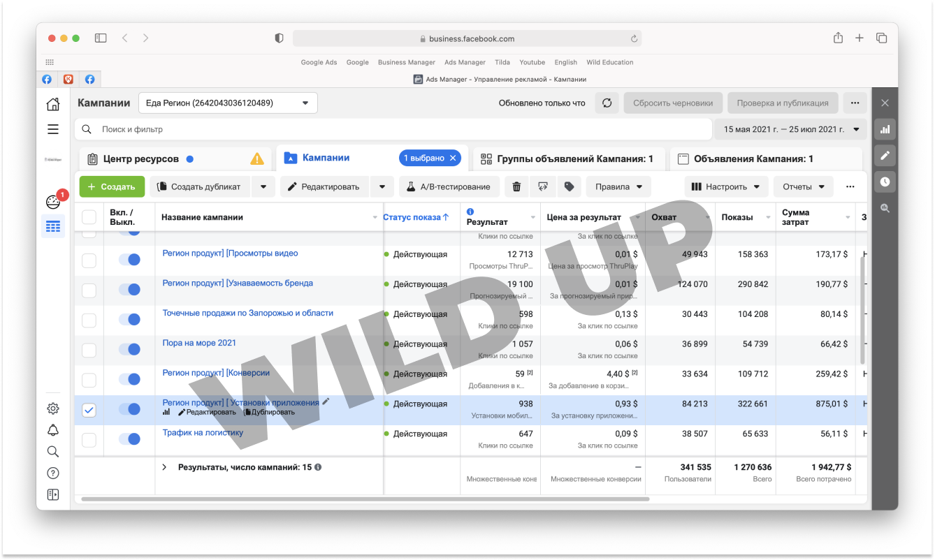Clear the 1 выбрано selection chip
The height and width of the screenshot is (560, 935).
point(453,158)
